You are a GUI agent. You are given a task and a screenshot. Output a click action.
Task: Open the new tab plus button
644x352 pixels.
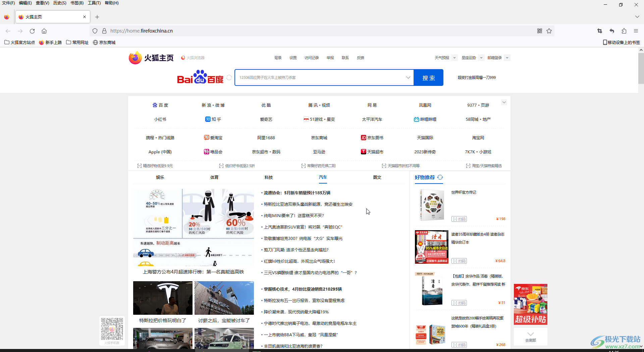point(97,17)
